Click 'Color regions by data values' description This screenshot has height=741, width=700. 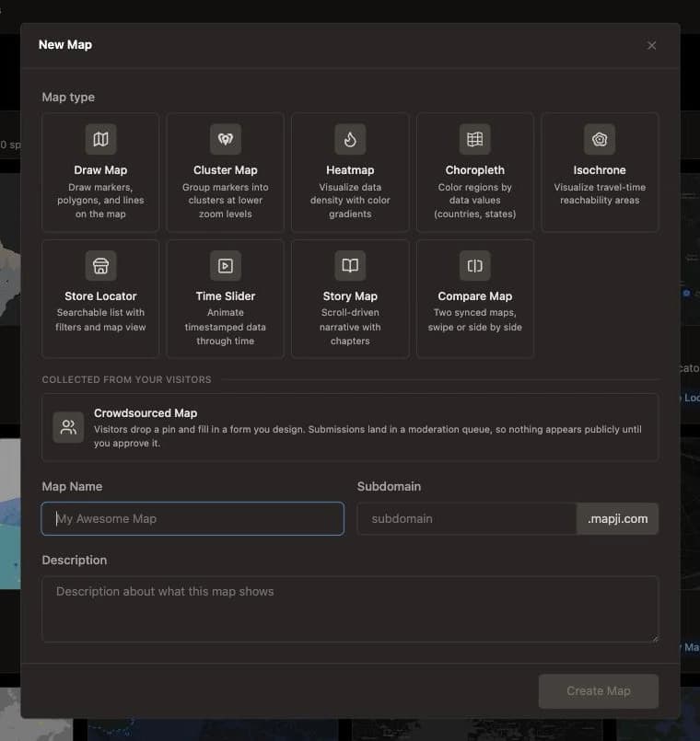475,201
